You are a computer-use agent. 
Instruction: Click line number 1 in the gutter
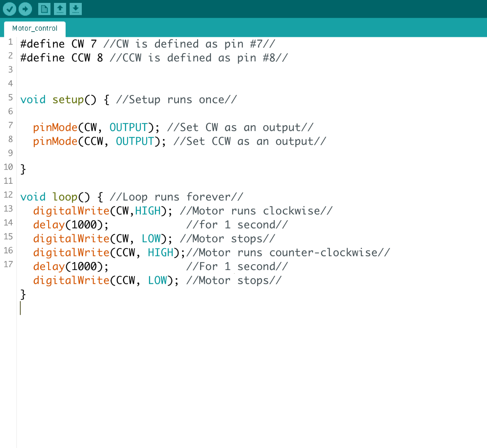(x=10, y=42)
